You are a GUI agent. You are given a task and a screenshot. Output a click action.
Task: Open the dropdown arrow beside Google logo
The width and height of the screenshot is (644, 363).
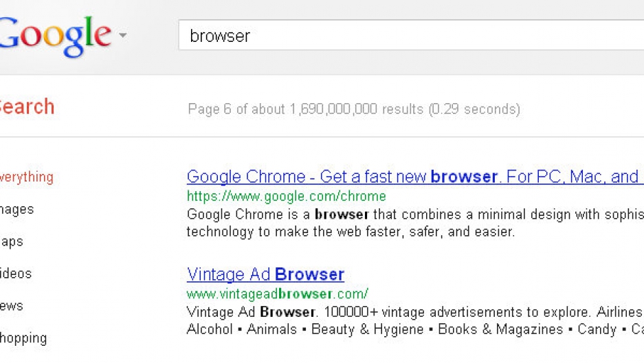122,35
